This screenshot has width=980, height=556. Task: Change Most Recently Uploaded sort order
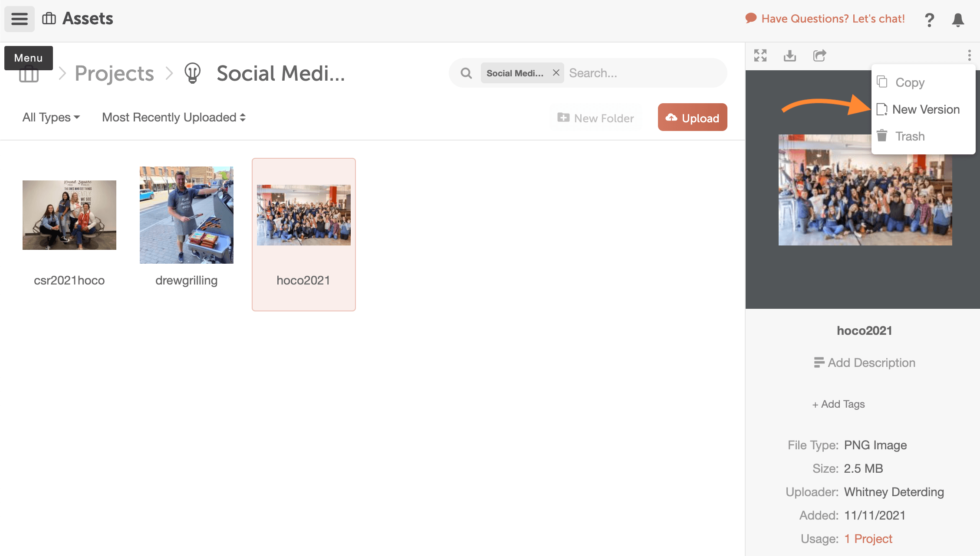click(174, 117)
